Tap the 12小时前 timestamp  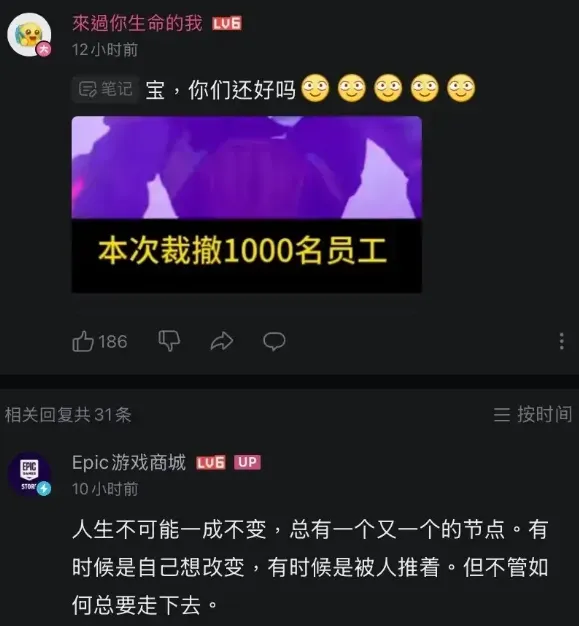[105, 50]
